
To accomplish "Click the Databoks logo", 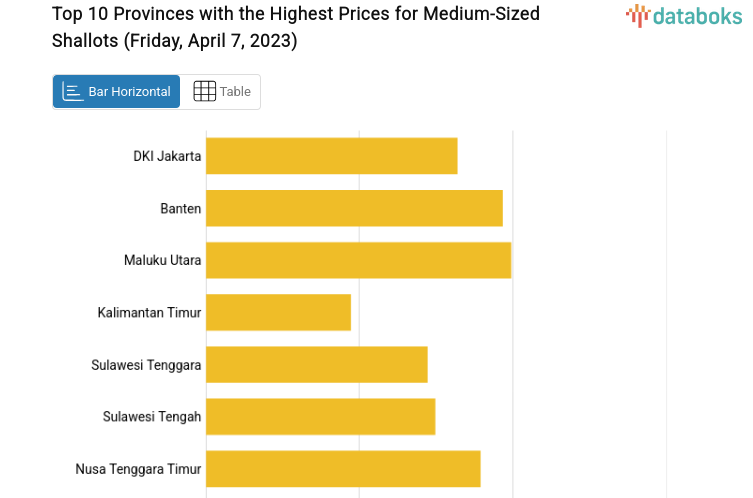I will pyautogui.click(x=684, y=15).
